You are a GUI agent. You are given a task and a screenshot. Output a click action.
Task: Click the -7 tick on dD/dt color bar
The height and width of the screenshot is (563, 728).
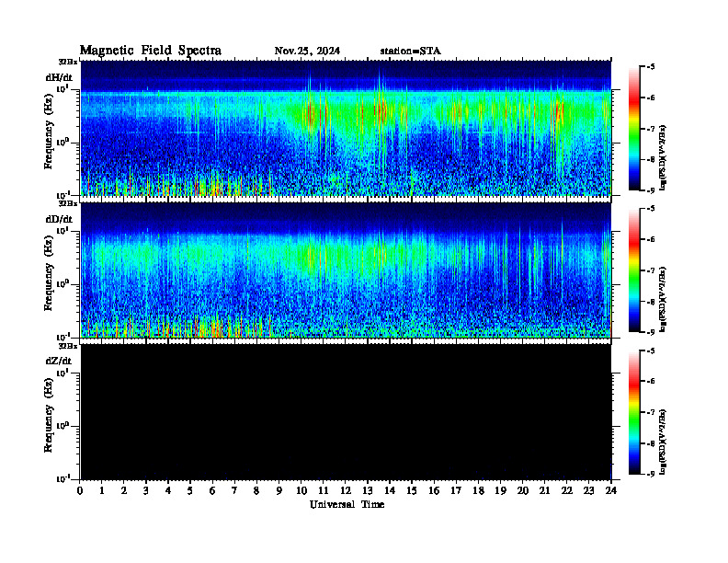click(650, 270)
